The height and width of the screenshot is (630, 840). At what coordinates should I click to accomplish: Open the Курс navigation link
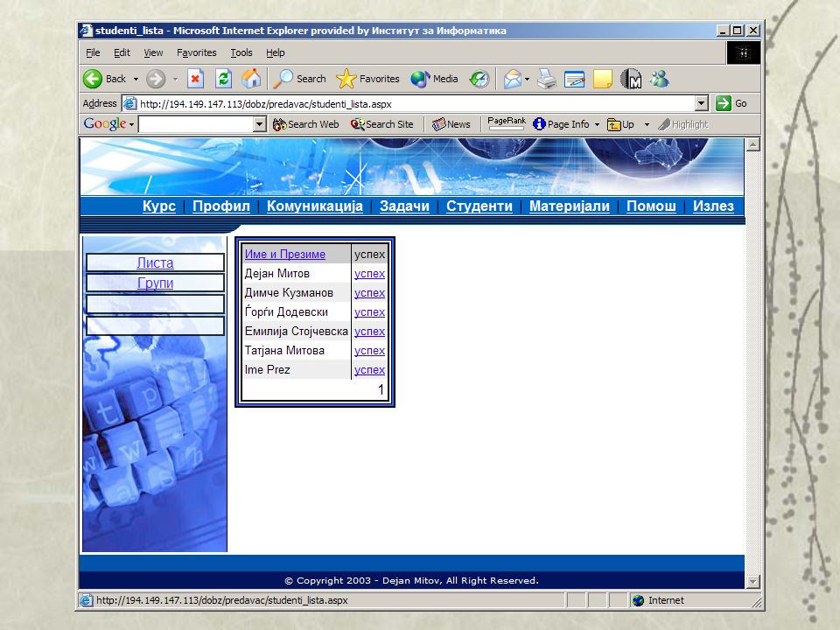pos(159,206)
